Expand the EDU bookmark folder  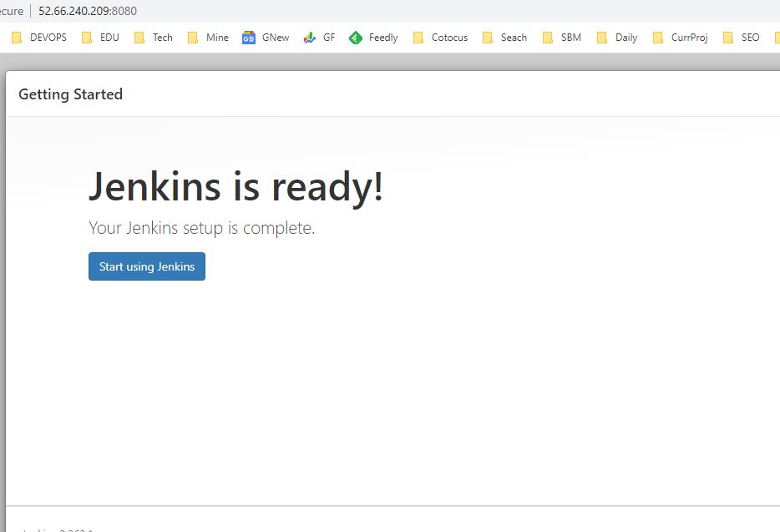[x=100, y=38]
